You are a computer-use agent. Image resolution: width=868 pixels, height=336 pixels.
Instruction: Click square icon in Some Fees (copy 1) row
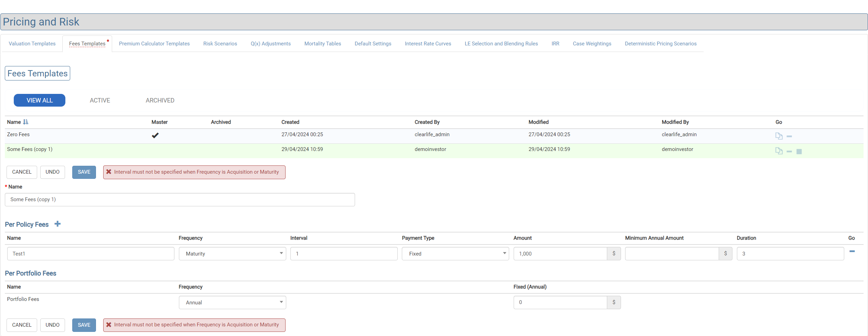799,151
